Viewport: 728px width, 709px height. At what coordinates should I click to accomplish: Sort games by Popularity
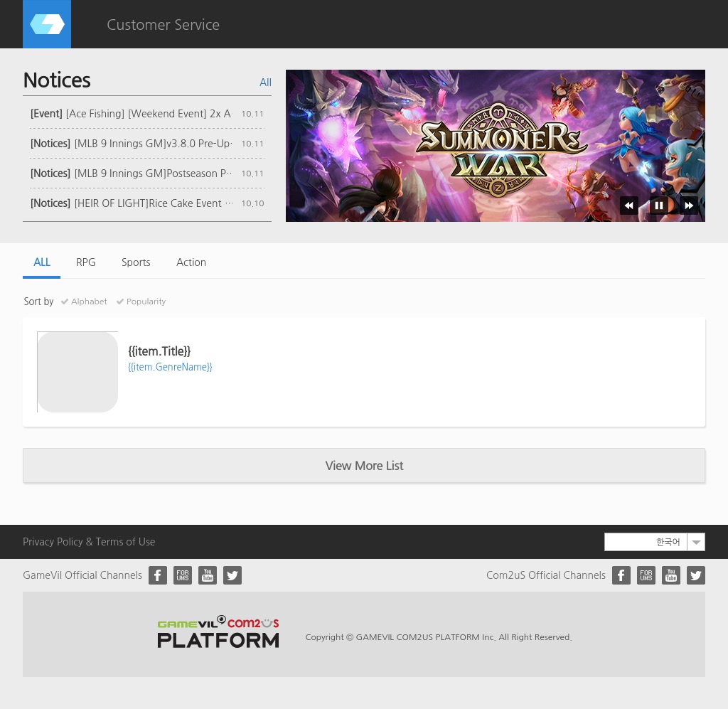(141, 302)
